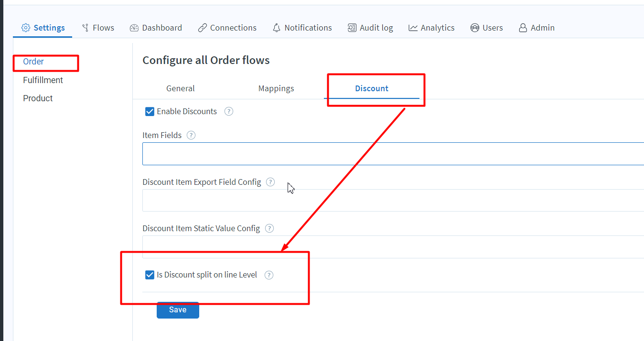Click into the Item Fields input
644x341 pixels.
coord(393,154)
